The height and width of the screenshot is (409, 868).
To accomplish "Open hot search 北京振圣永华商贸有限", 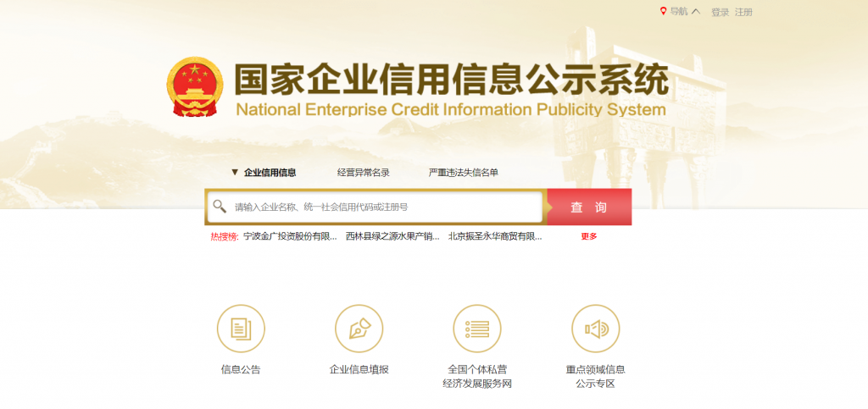I will pyautogui.click(x=495, y=236).
